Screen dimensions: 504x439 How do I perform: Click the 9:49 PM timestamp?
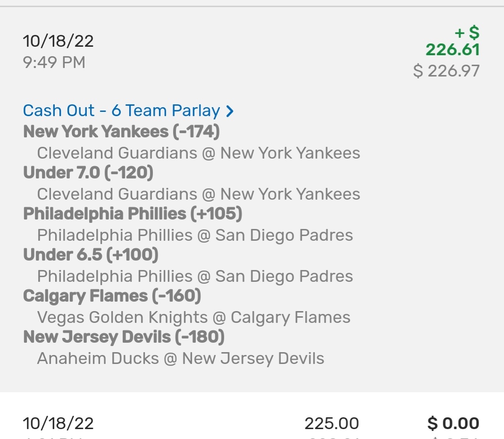(54, 62)
